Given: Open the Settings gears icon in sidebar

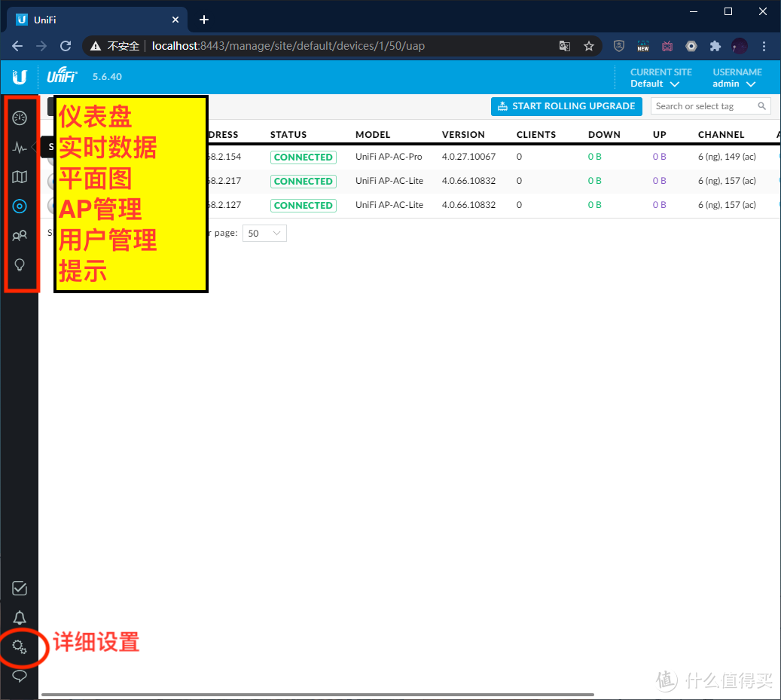Looking at the screenshot, I should pos(20,647).
